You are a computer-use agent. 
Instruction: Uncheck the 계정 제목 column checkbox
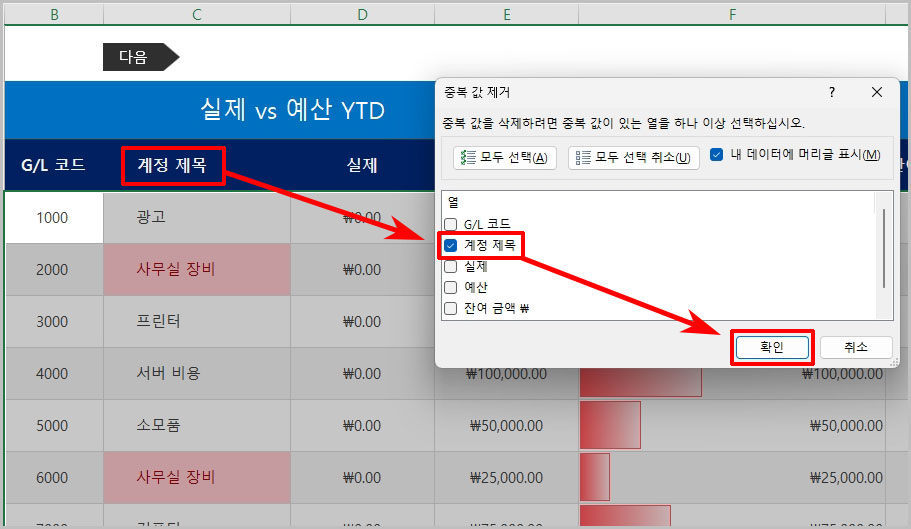(x=450, y=245)
